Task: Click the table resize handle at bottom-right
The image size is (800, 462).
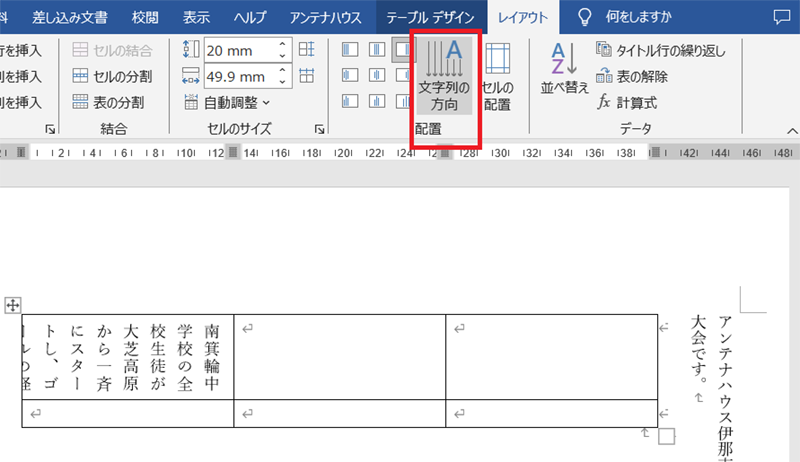Action: [667, 436]
